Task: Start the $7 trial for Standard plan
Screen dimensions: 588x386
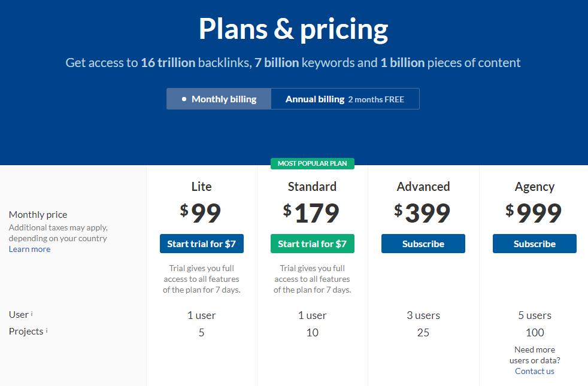Action: click(x=313, y=244)
